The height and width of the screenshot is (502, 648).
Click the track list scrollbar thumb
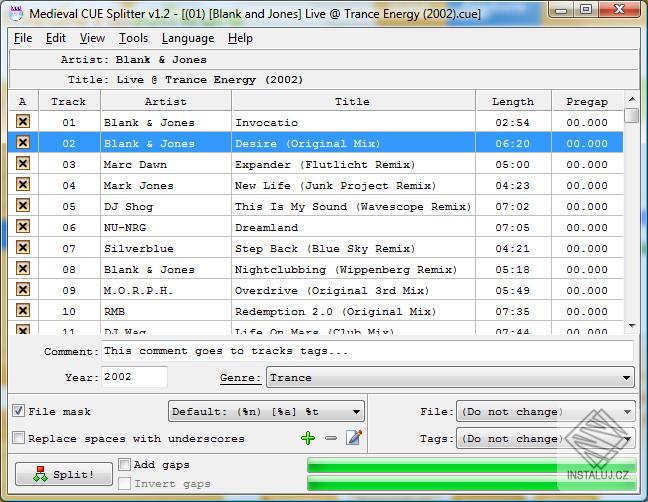(631, 115)
